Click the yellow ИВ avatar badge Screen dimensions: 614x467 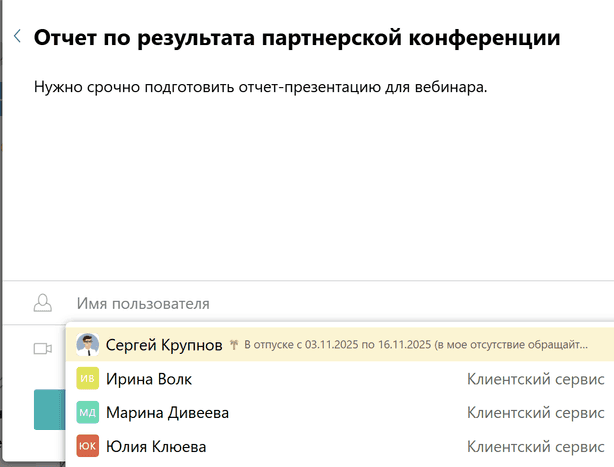88,379
